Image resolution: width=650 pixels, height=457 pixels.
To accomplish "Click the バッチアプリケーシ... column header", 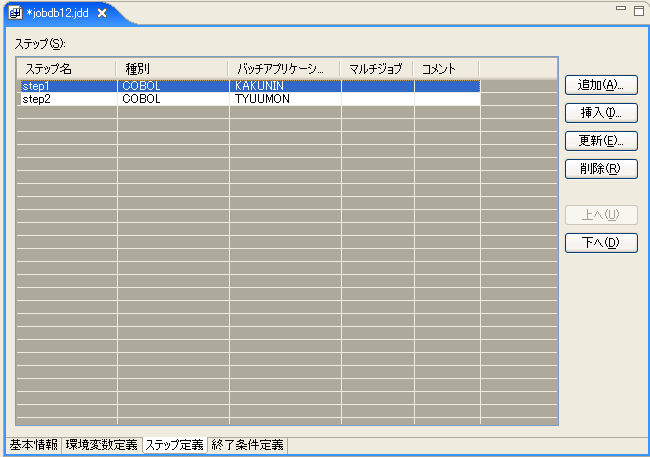I will click(x=284, y=68).
